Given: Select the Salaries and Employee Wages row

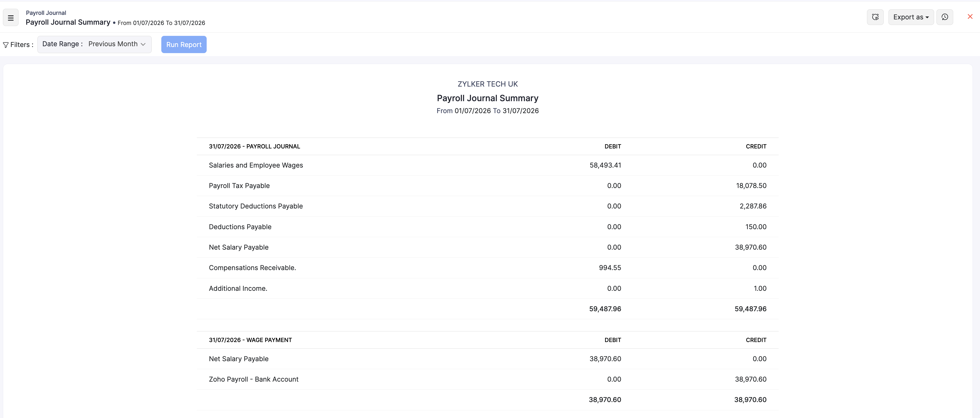Looking at the screenshot, I should [487, 165].
